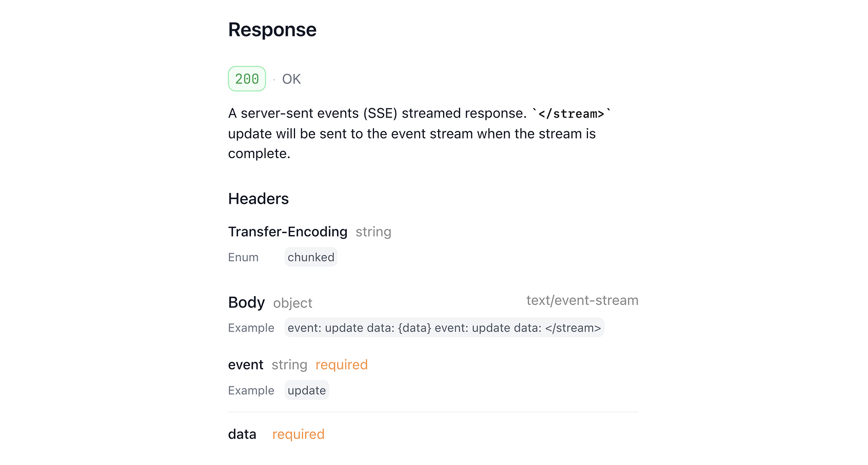868x465 pixels.
Task: Select the Response heading
Action: coord(272,30)
